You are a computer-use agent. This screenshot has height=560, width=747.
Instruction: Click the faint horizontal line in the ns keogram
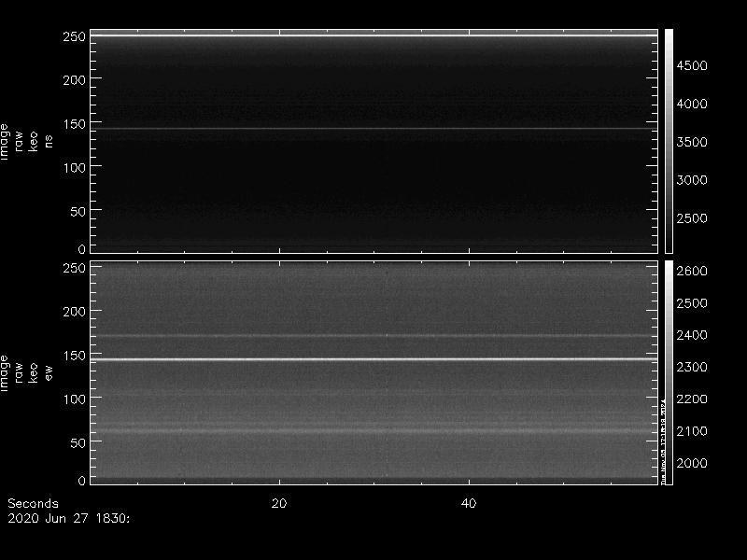(x=373, y=129)
